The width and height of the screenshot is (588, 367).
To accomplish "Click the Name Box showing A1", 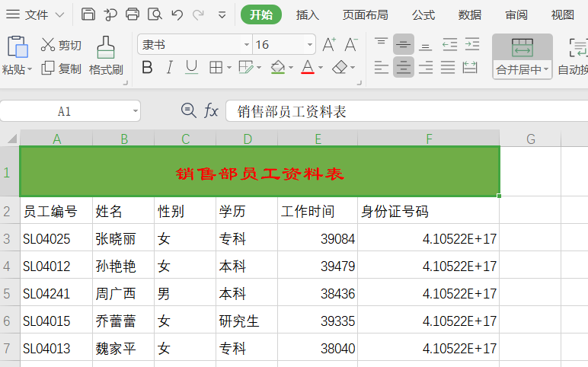I will tap(64, 111).
